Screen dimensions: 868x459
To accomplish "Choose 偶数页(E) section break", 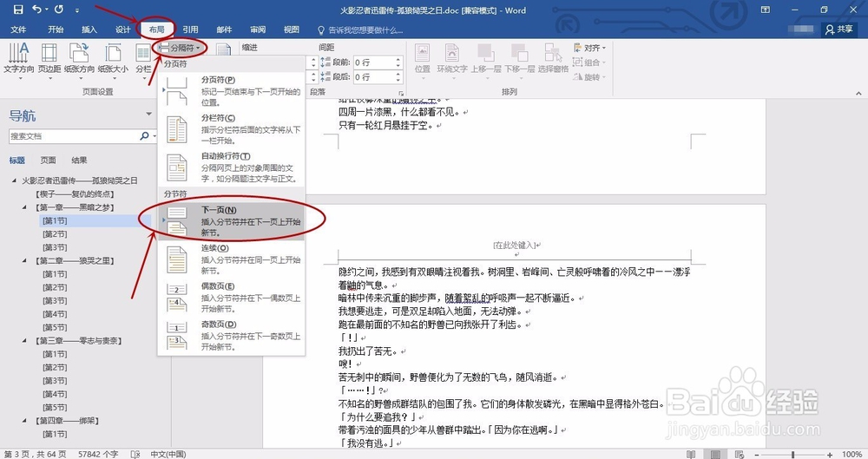I will click(x=232, y=298).
